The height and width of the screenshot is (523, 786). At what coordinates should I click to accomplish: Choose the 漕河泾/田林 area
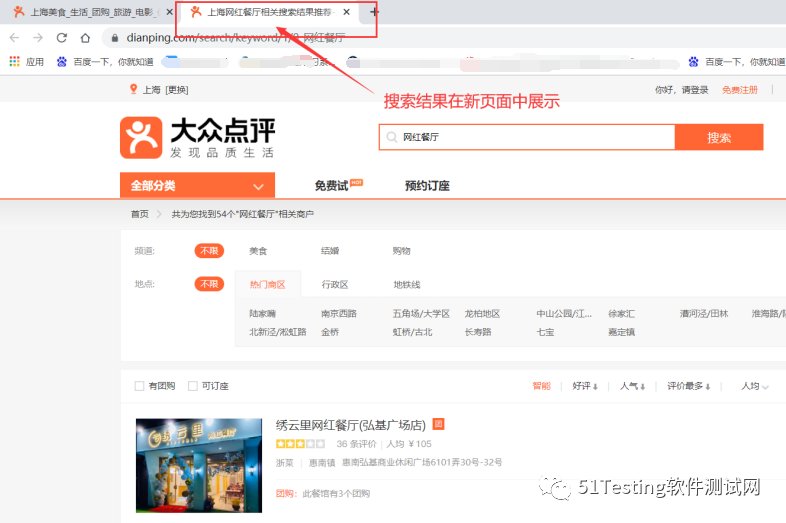[x=704, y=313]
